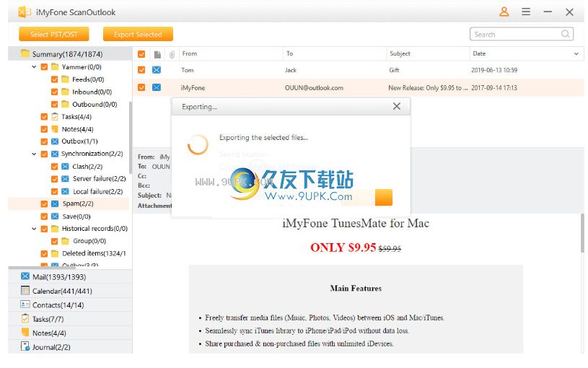Uncheck the Spam(2/2) checkbox
Screen dimensions: 588x368
44,203
